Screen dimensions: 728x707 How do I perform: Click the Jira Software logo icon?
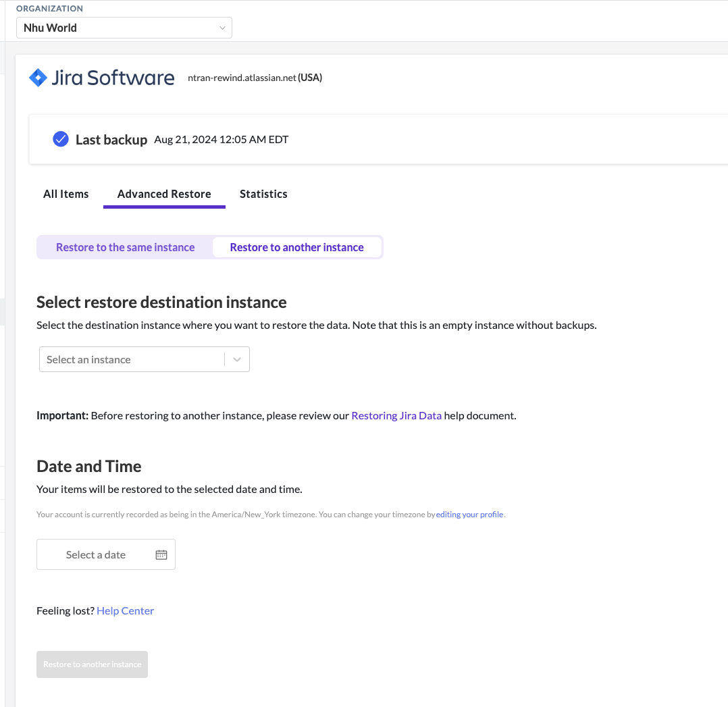tap(38, 77)
